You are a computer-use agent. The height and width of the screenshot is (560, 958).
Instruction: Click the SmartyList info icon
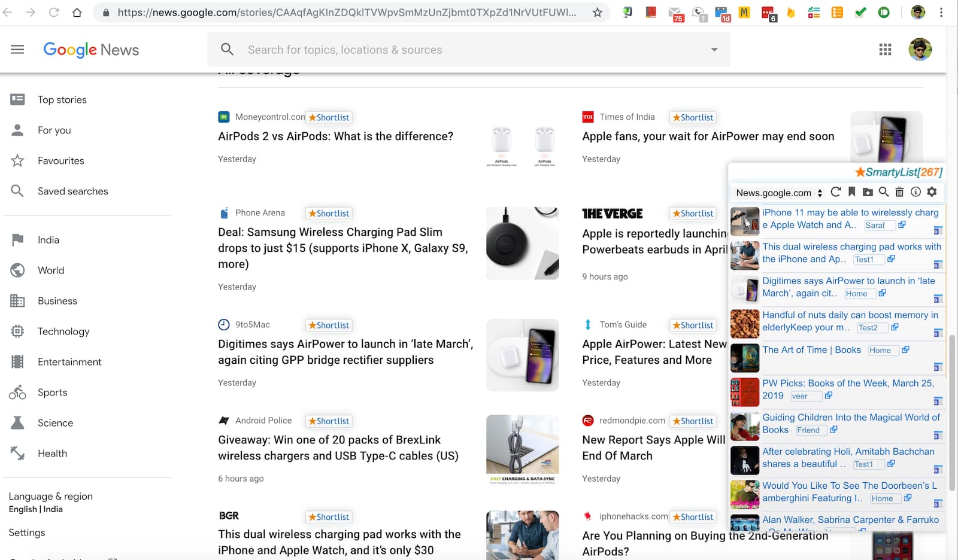tap(915, 192)
